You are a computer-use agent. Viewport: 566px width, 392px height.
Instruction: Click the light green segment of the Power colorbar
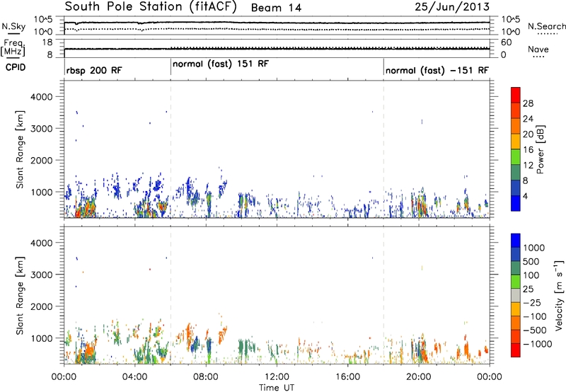[516, 156]
